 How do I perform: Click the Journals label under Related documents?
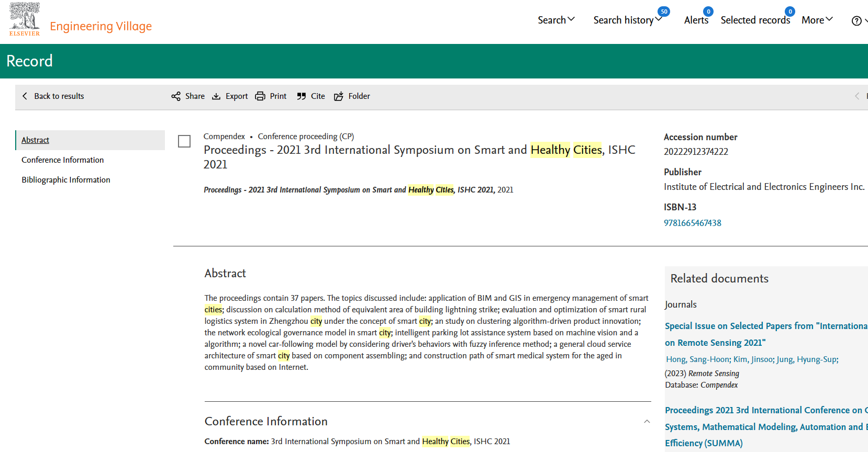pyautogui.click(x=681, y=304)
